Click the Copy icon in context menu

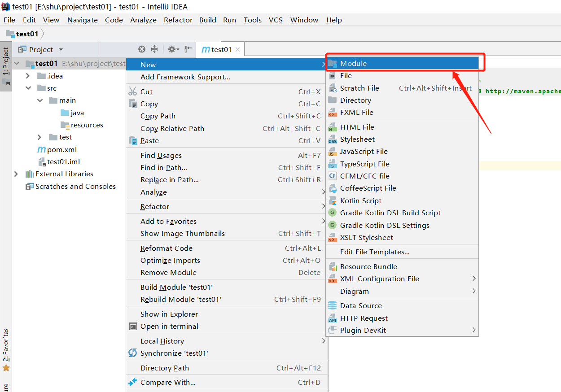tap(133, 104)
